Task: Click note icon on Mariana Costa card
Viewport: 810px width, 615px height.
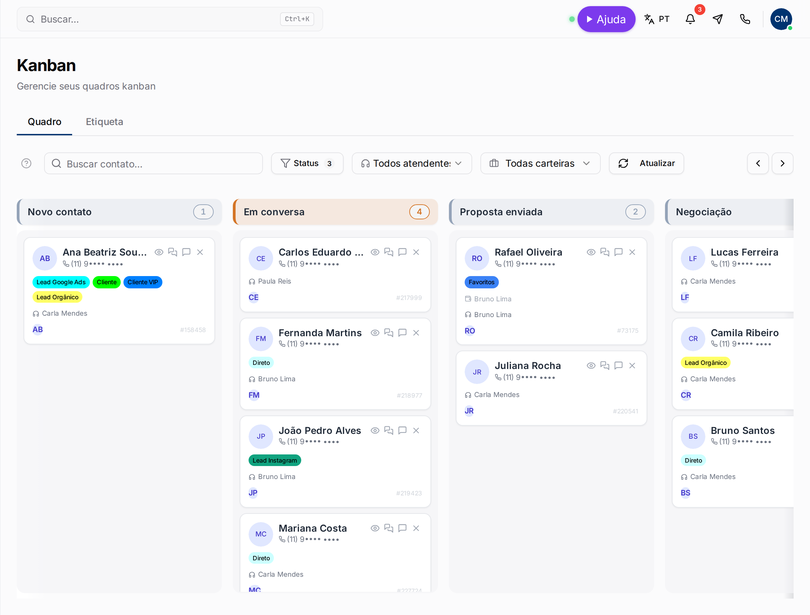Action: 402,528
